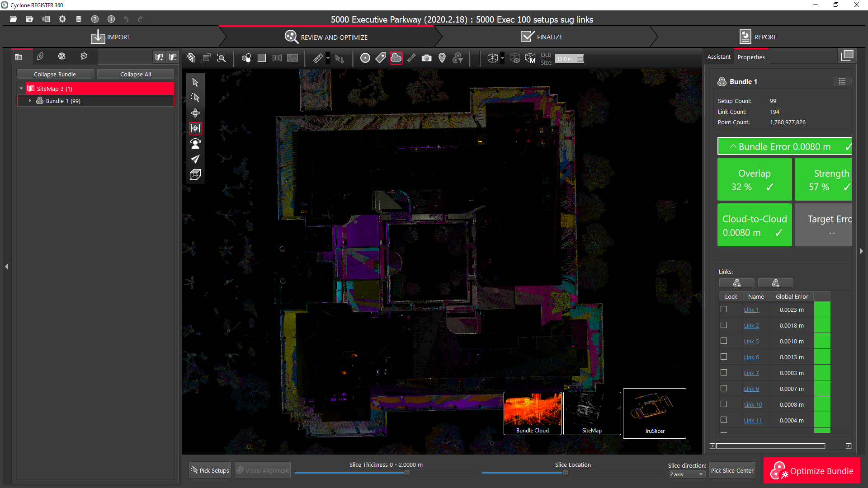
Task: Expand the Bundle 1 (99) tree node
Action: coord(30,101)
